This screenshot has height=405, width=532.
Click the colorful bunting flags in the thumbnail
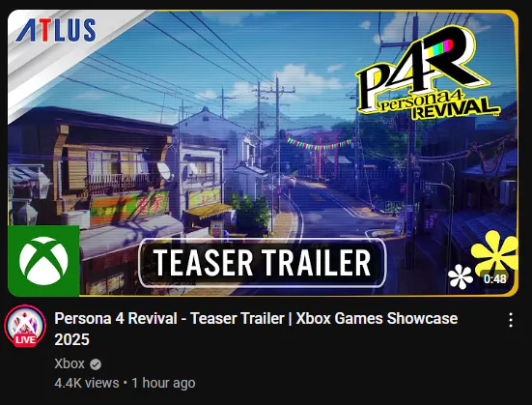319,144
